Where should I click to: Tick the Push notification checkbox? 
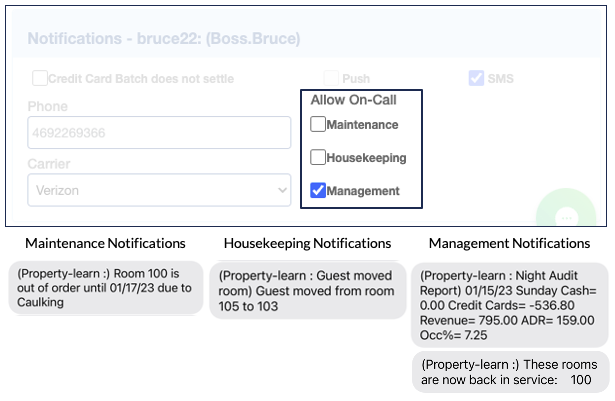point(331,77)
